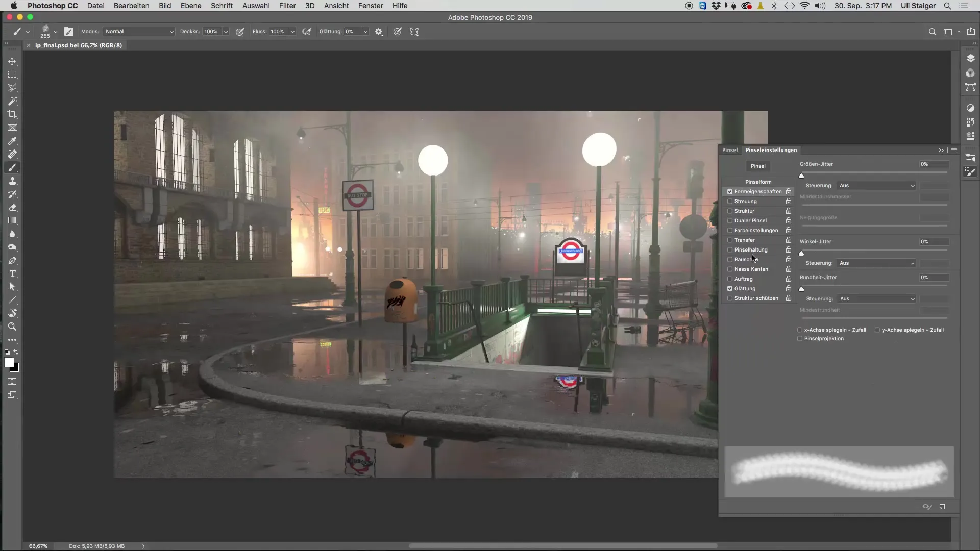Collapse brush settings panel with double chevron
The height and width of the screenshot is (551, 980).
click(x=941, y=151)
